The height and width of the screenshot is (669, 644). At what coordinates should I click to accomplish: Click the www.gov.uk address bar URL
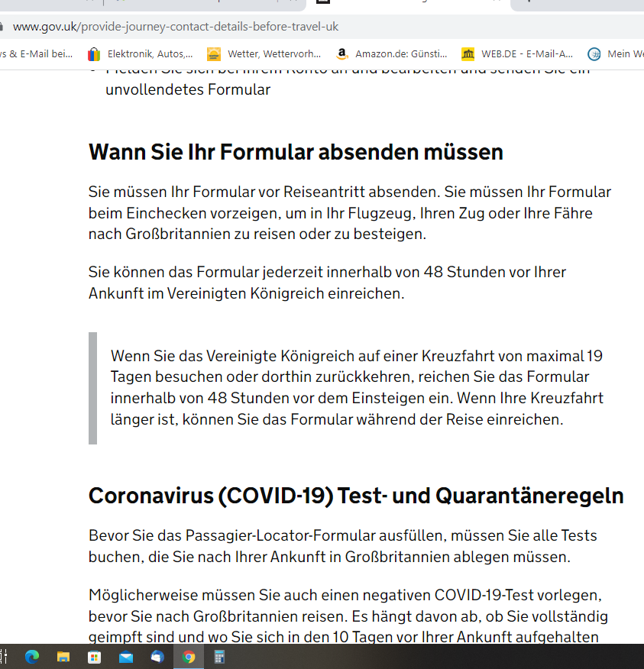click(x=176, y=27)
